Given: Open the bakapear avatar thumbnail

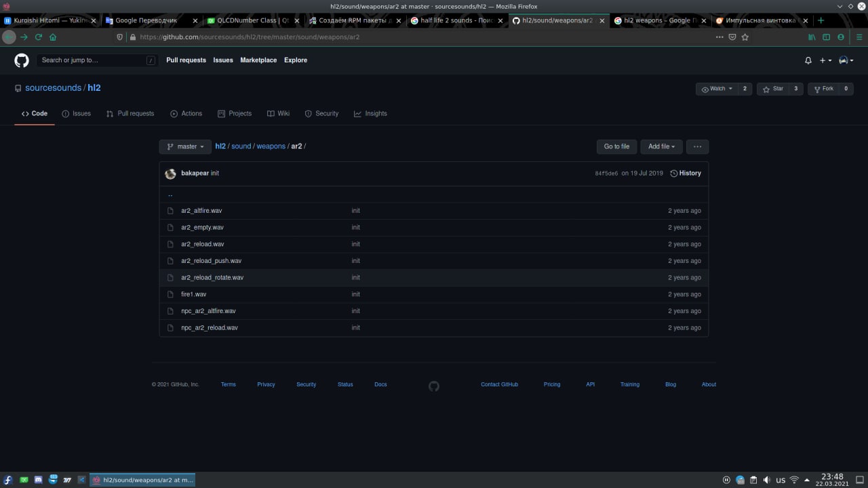Looking at the screenshot, I should point(171,174).
